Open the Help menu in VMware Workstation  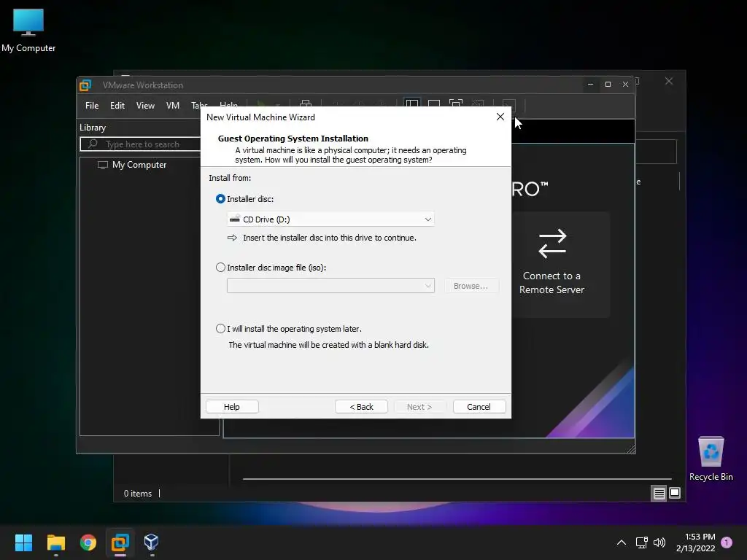tap(228, 105)
